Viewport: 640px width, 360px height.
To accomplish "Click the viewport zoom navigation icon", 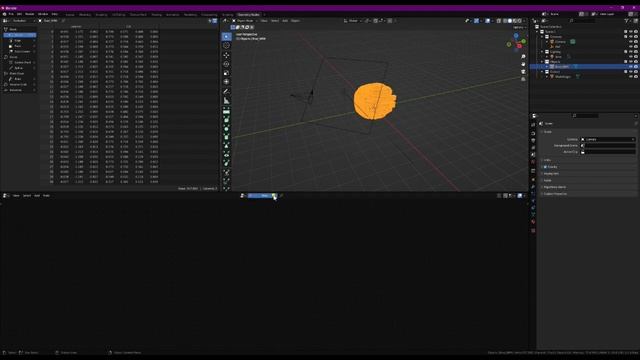I will 523,57.
